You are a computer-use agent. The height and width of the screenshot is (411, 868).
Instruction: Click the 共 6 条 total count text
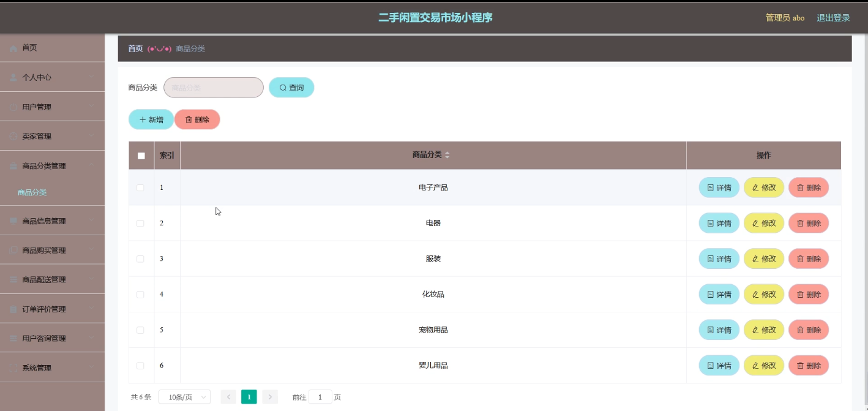(141, 397)
